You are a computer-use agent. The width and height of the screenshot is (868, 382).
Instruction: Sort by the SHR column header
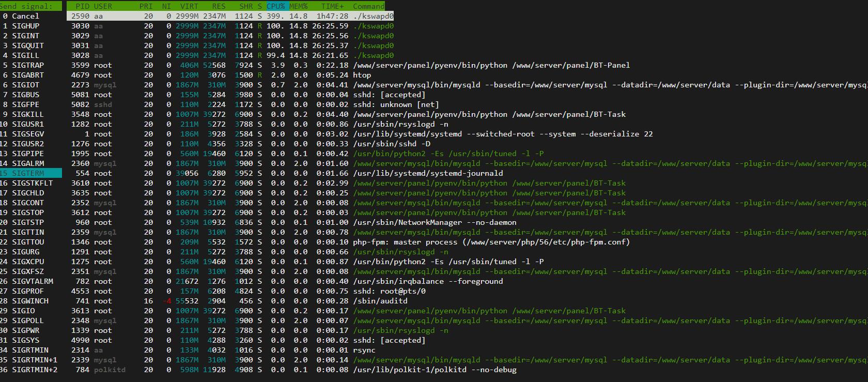[x=246, y=6]
